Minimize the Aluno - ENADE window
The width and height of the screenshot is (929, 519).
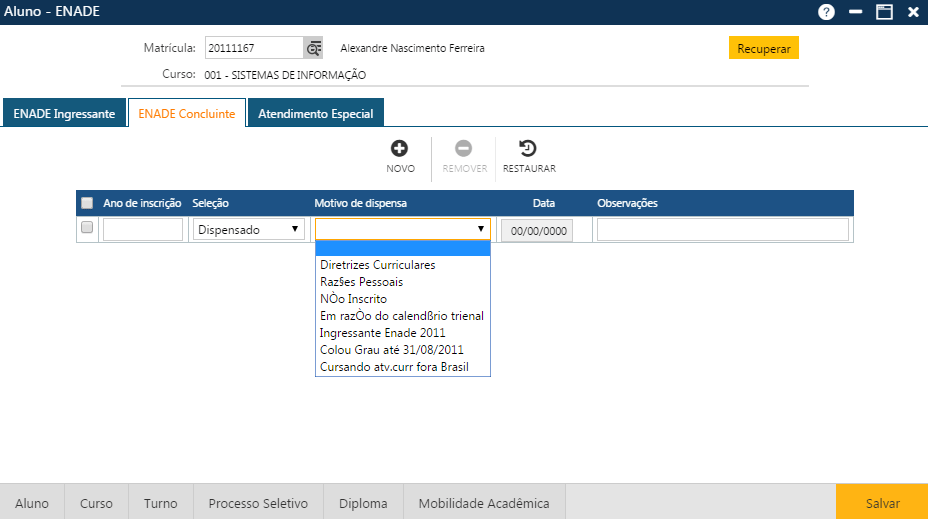click(855, 12)
